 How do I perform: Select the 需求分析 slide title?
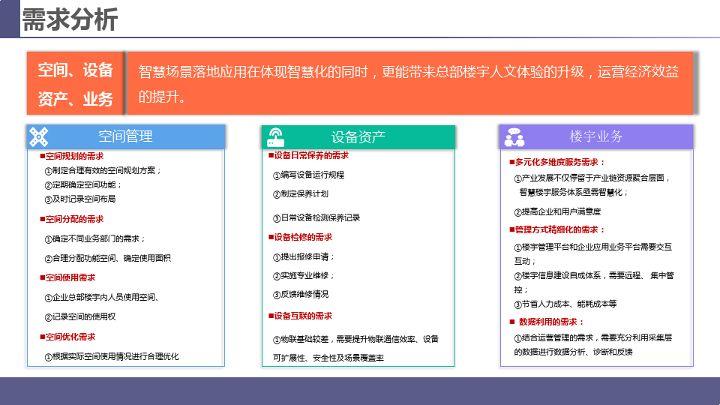[x=70, y=20]
